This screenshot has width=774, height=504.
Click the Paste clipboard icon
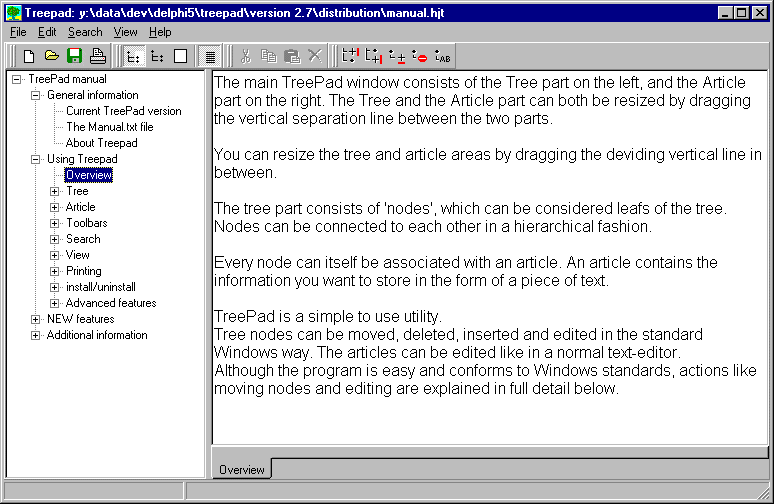292,56
